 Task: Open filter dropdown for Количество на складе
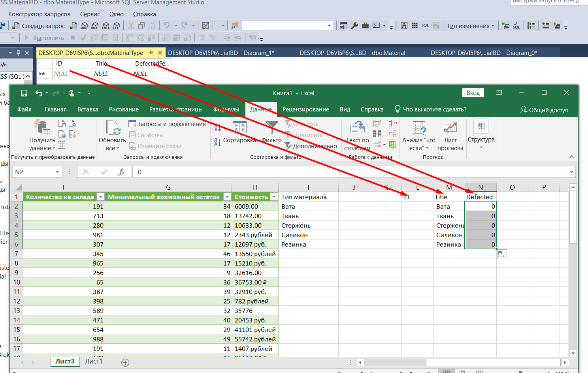100,197
